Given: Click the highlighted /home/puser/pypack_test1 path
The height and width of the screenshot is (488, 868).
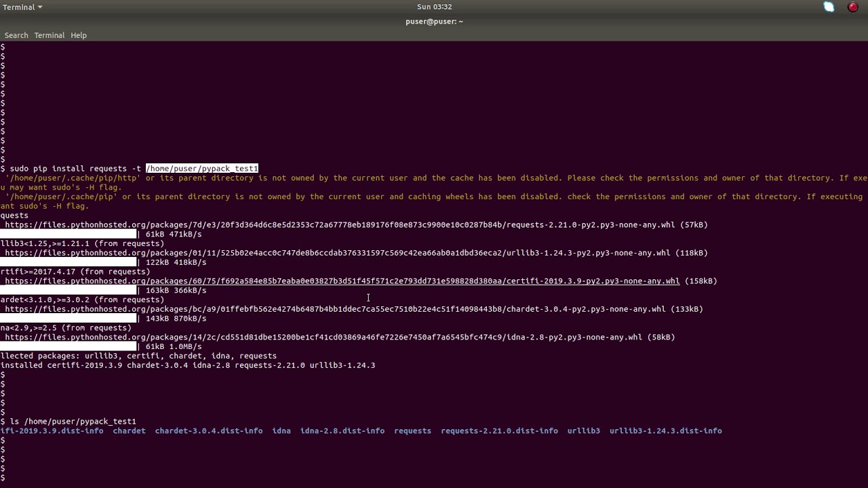Looking at the screenshot, I should pyautogui.click(x=202, y=169).
